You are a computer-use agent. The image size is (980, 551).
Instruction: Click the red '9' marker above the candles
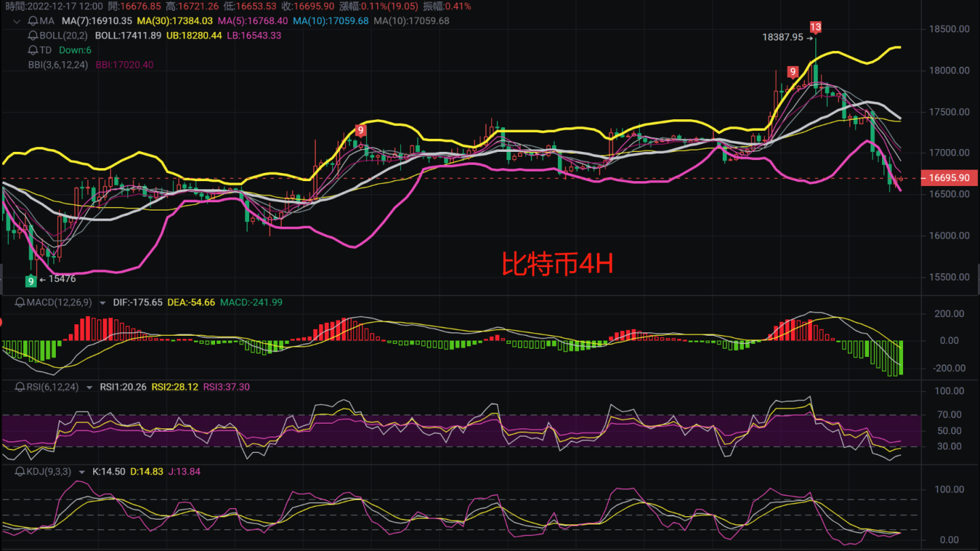(x=792, y=70)
